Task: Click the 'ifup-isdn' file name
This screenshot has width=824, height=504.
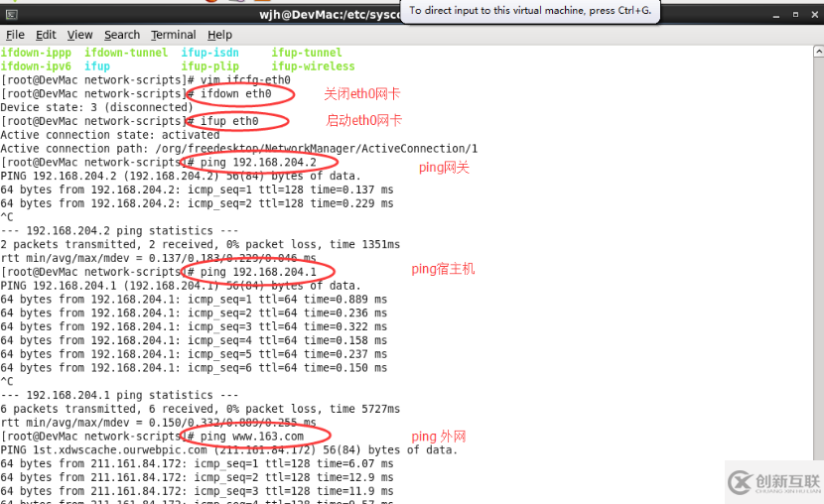Action: [x=210, y=53]
